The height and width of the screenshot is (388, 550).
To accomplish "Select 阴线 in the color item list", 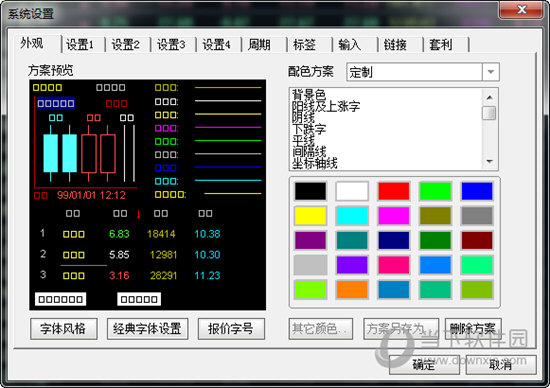I will click(304, 117).
